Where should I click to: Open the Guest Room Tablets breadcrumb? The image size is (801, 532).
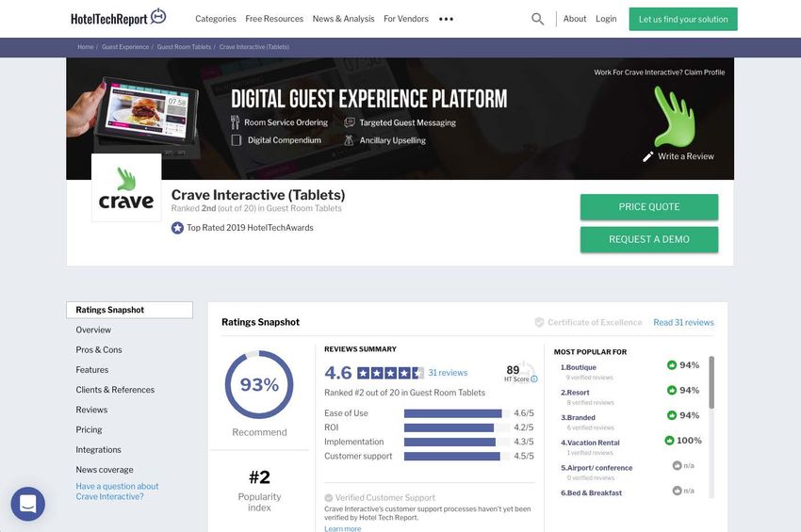point(184,47)
